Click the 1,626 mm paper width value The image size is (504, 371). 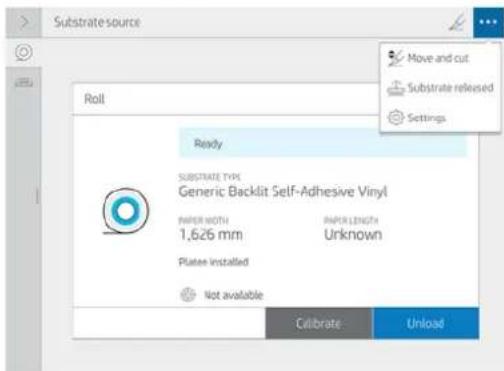tap(211, 234)
